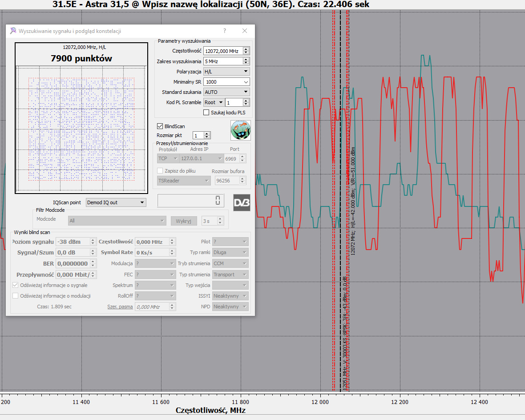This screenshot has width=525, height=420.
Task: Click the constellation diagram display
Action: [x=81, y=129]
